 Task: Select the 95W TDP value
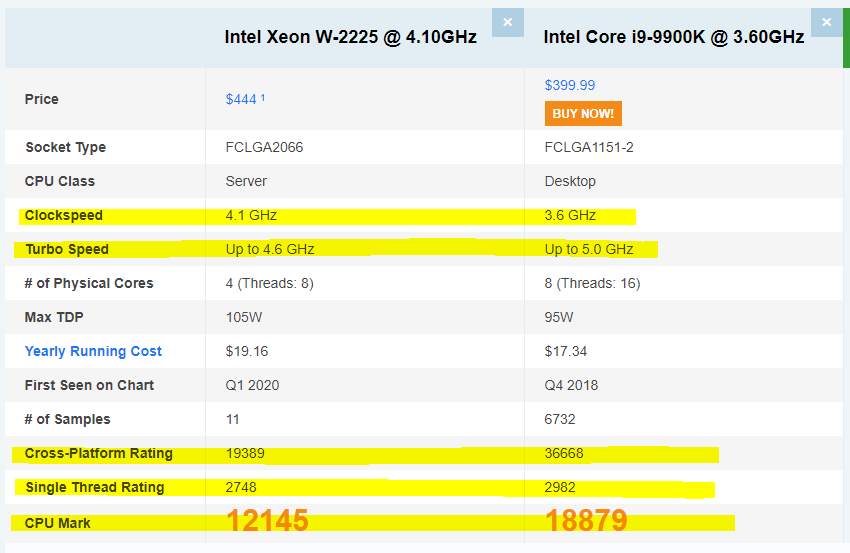click(558, 317)
